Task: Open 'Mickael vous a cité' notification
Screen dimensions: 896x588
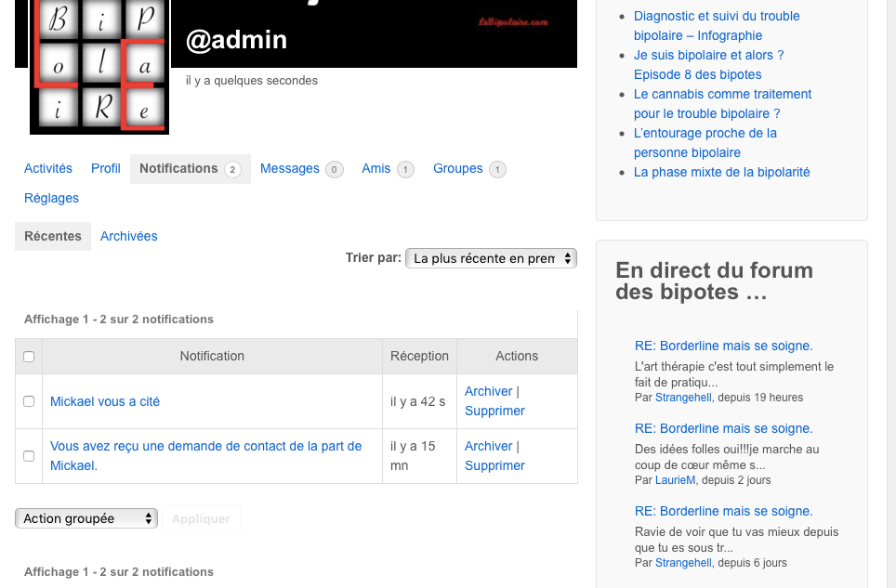Action: tap(105, 401)
